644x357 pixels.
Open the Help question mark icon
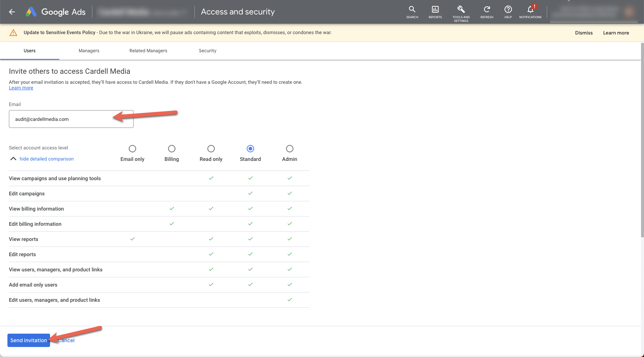pos(508,12)
